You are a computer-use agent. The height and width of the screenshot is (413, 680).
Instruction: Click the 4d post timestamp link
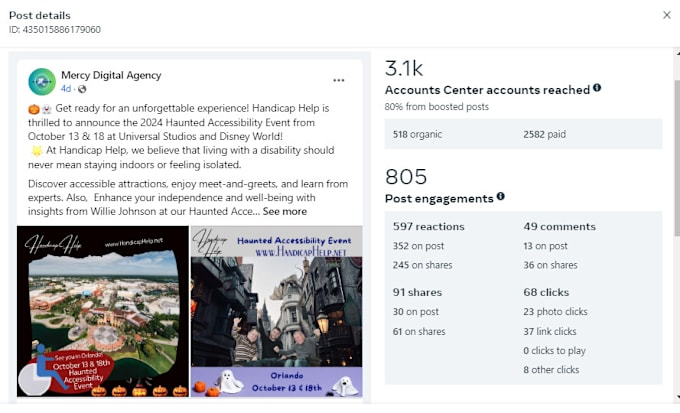point(65,89)
